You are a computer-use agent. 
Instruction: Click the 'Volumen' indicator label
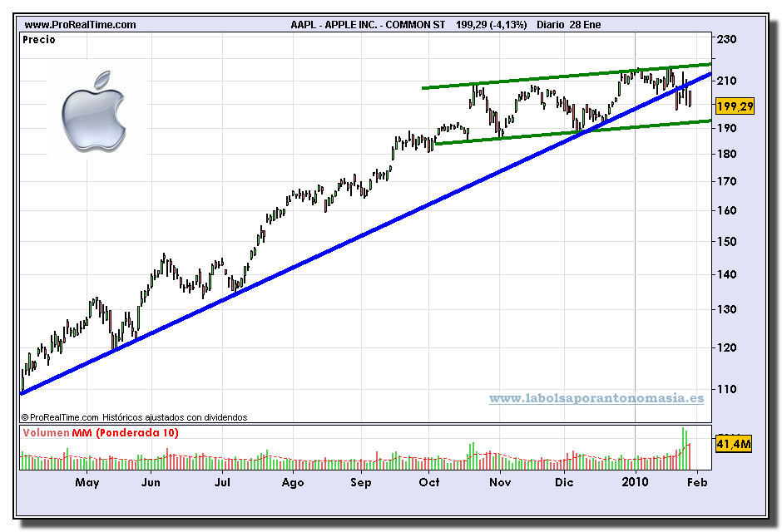tap(46, 432)
